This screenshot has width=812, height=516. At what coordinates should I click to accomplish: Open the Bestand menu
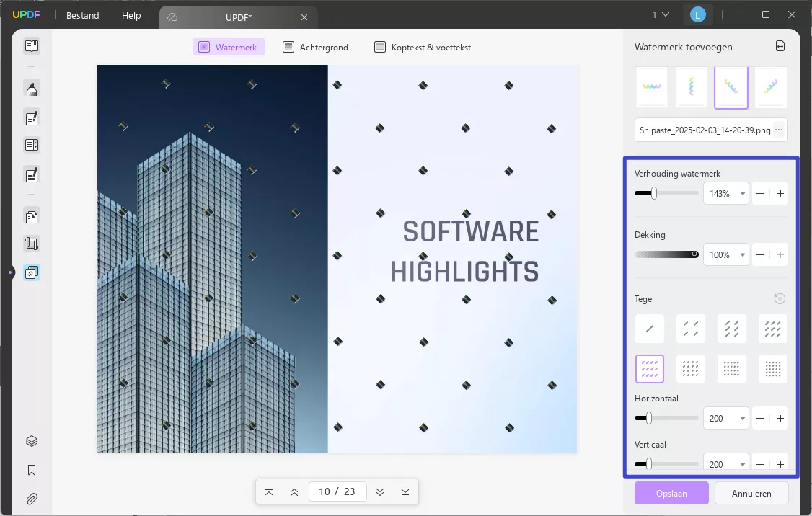pos(82,15)
